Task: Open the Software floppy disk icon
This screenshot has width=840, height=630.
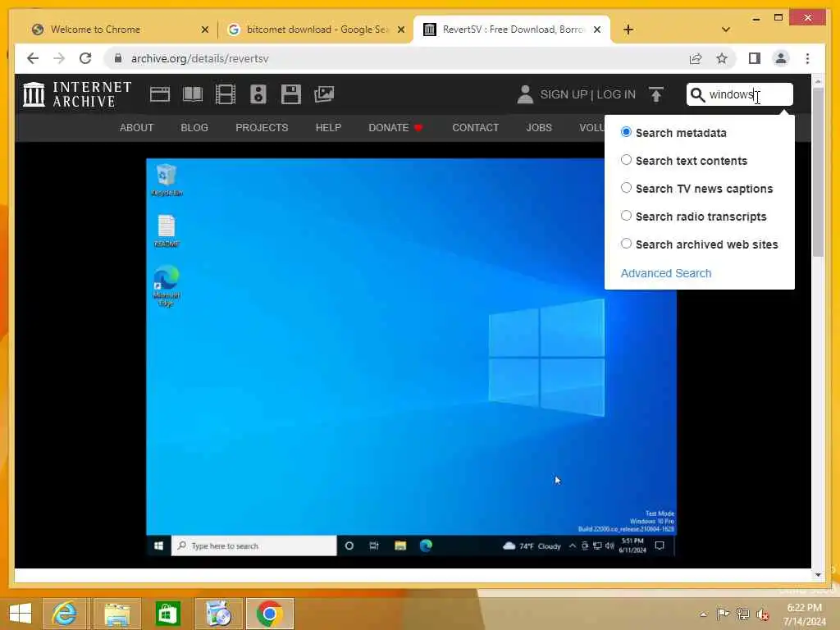Action: tap(291, 94)
